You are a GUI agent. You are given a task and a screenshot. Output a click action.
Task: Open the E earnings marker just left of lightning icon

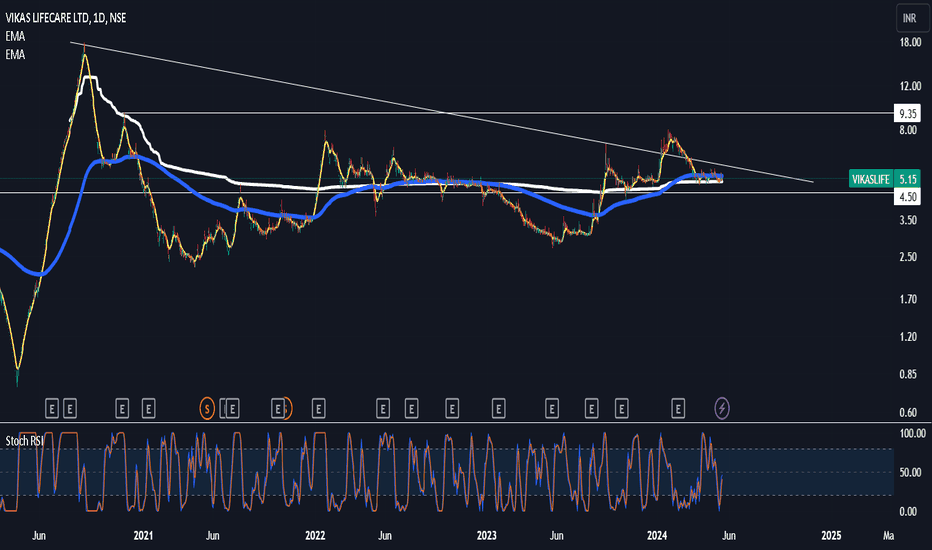[678, 408]
